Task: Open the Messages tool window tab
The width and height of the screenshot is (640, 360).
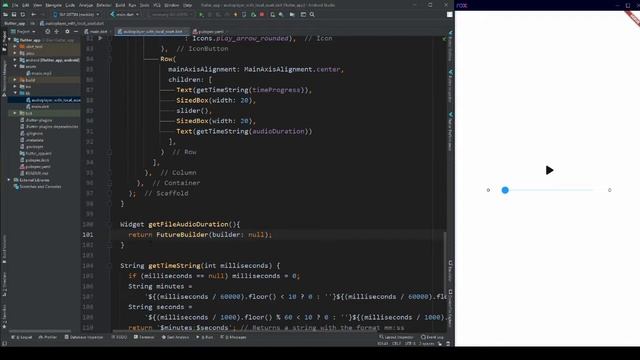Action: coord(233,338)
